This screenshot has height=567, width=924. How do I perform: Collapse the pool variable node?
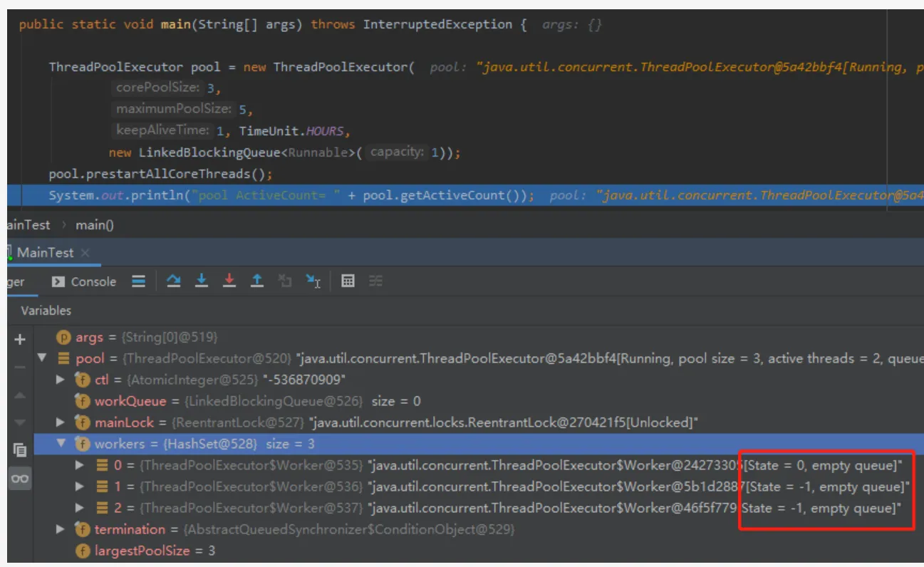[41, 358]
